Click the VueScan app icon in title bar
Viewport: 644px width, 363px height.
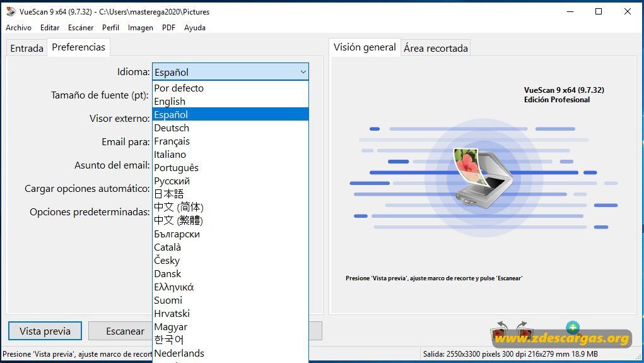pos(11,11)
